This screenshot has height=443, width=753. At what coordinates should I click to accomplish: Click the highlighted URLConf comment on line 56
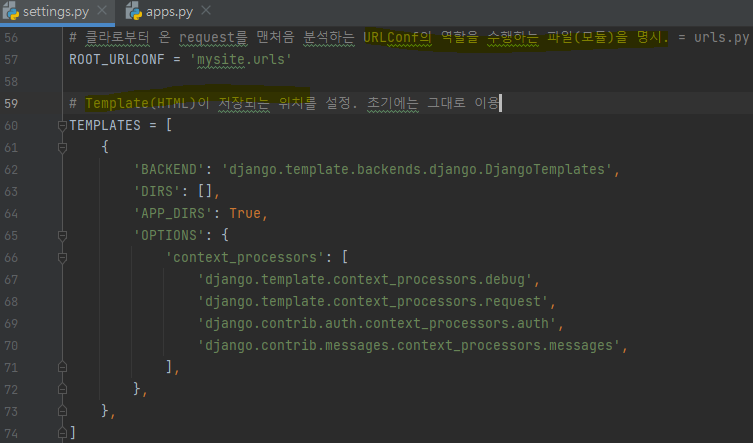(515, 37)
